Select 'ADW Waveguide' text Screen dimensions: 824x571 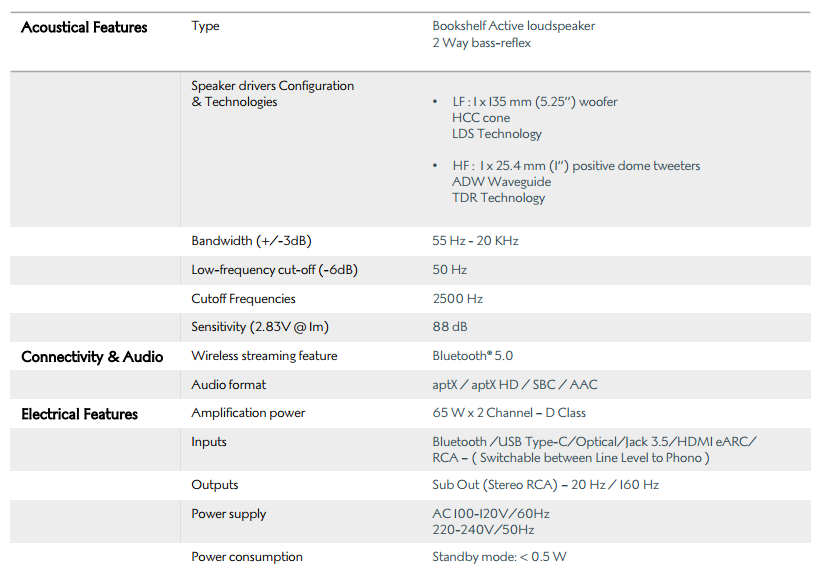pos(501,182)
